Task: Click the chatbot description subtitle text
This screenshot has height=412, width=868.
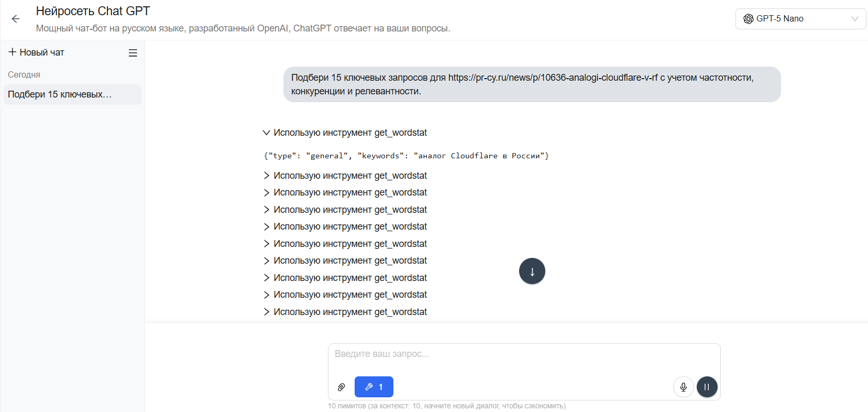Action: (243, 28)
